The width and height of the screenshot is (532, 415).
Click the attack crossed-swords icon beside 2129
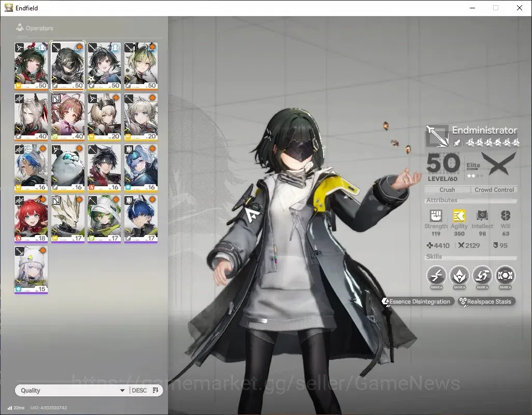461,245
